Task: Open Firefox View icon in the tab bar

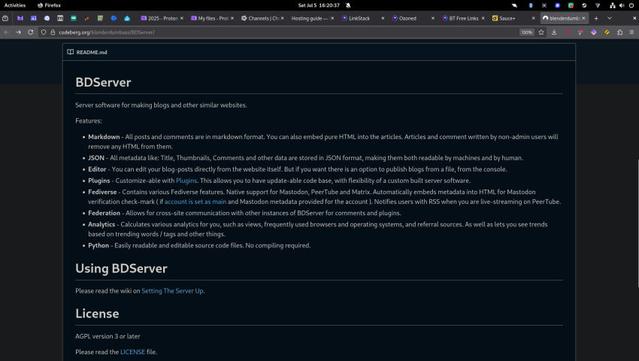Action: [5, 18]
